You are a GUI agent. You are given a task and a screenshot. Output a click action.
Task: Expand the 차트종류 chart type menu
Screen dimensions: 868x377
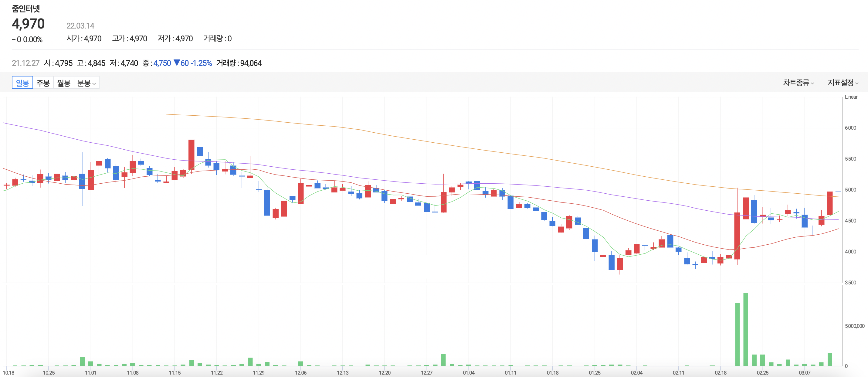[798, 83]
